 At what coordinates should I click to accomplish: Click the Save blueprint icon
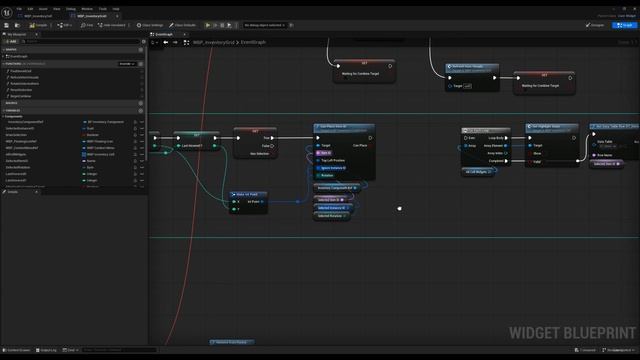[x=7, y=25]
